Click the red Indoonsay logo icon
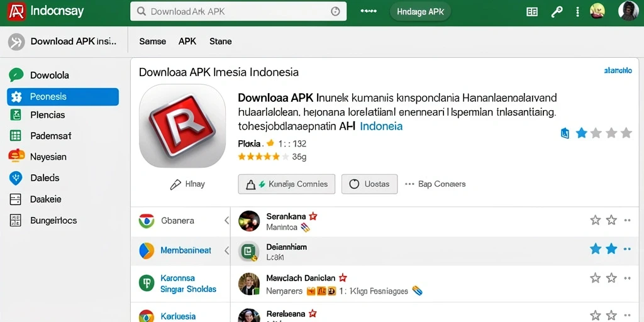This screenshot has width=644, height=322. point(16,11)
